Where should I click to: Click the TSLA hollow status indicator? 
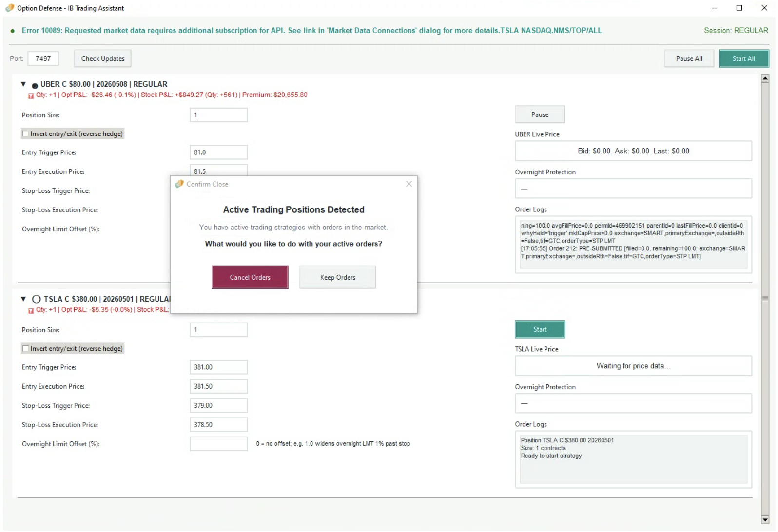pyautogui.click(x=36, y=299)
